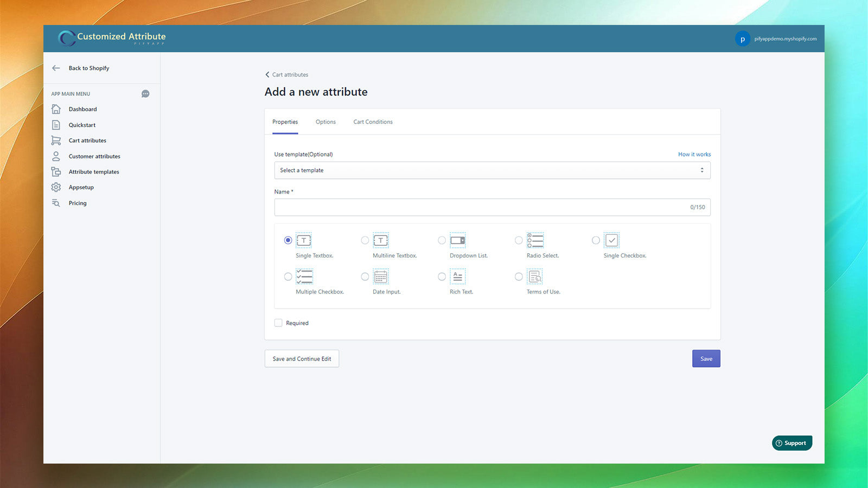Select the Multiple Checkbox radio option
Image resolution: width=868 pixels, height=488 pixels.
click(288, 277)
